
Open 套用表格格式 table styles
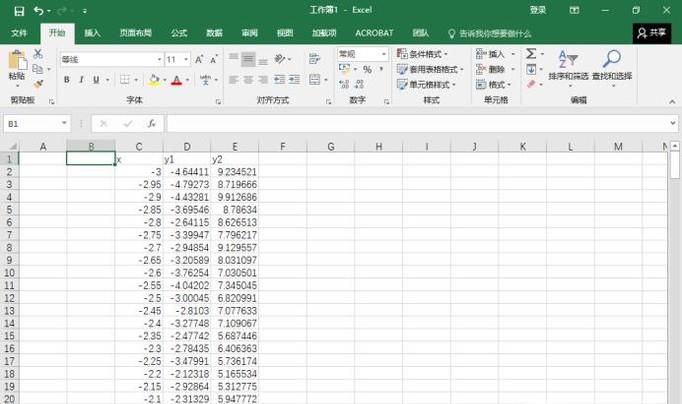click(430, 69)
